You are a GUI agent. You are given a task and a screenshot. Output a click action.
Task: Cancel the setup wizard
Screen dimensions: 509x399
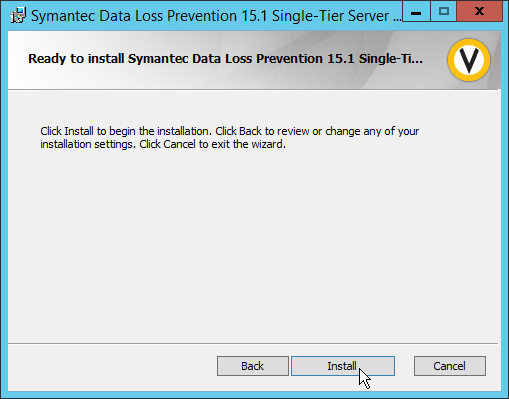click(x=450, y=366)
